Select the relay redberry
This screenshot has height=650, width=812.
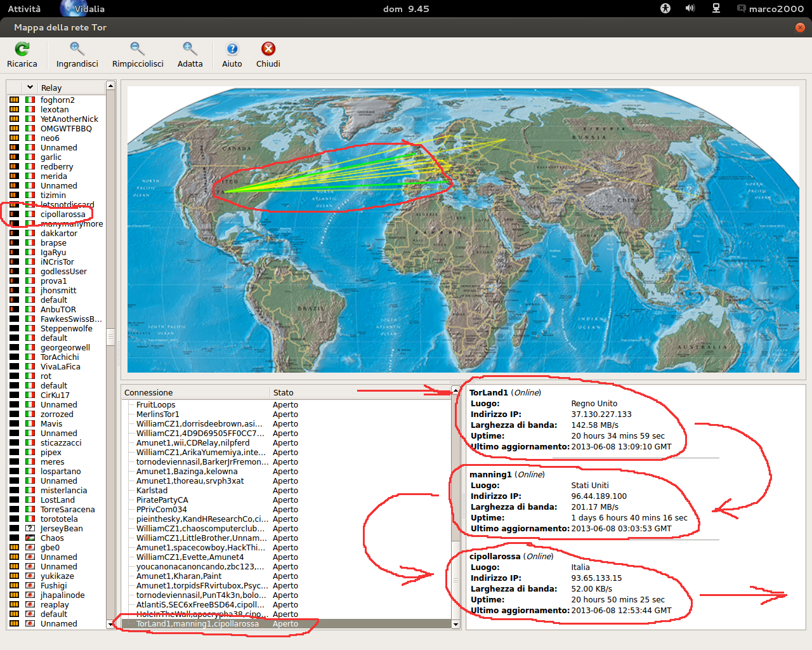[x=57, y=166]
